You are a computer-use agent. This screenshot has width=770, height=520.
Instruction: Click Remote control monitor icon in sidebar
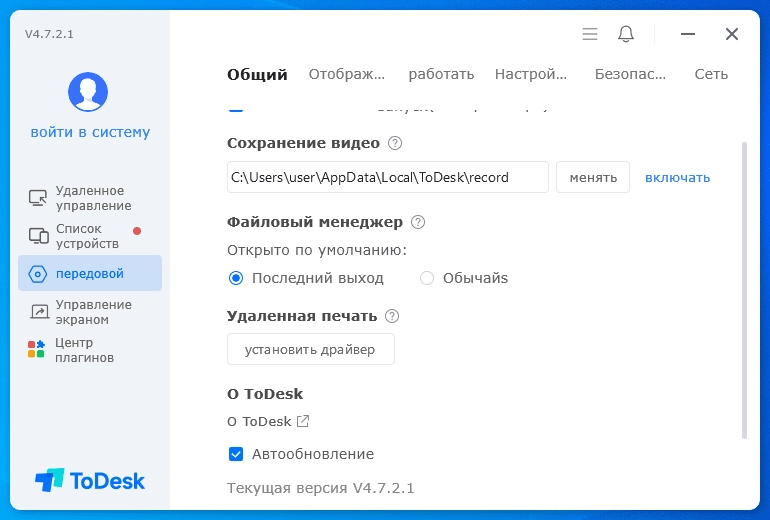[38, 198]
